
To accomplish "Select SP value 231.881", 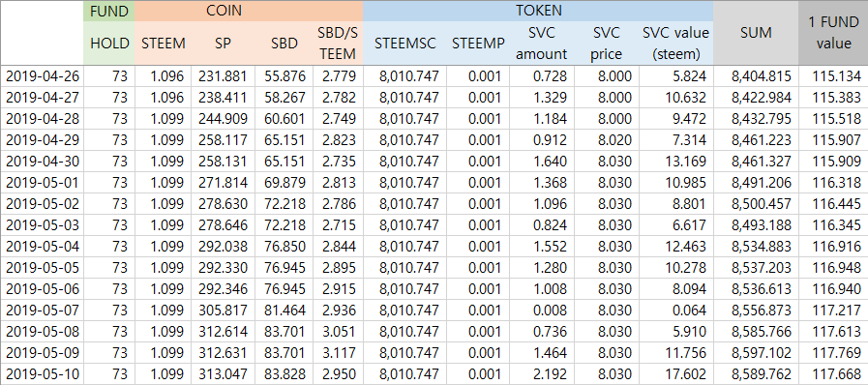I will (x=224, y=75).
